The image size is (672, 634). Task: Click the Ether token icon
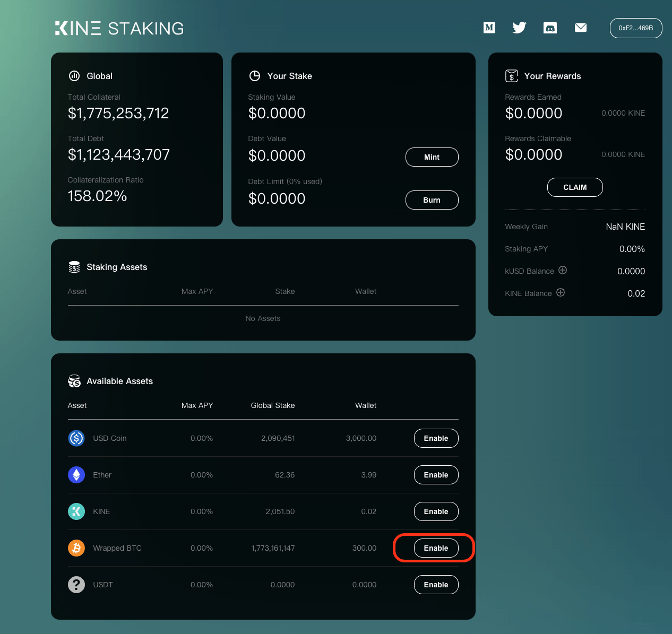[76, 475]
